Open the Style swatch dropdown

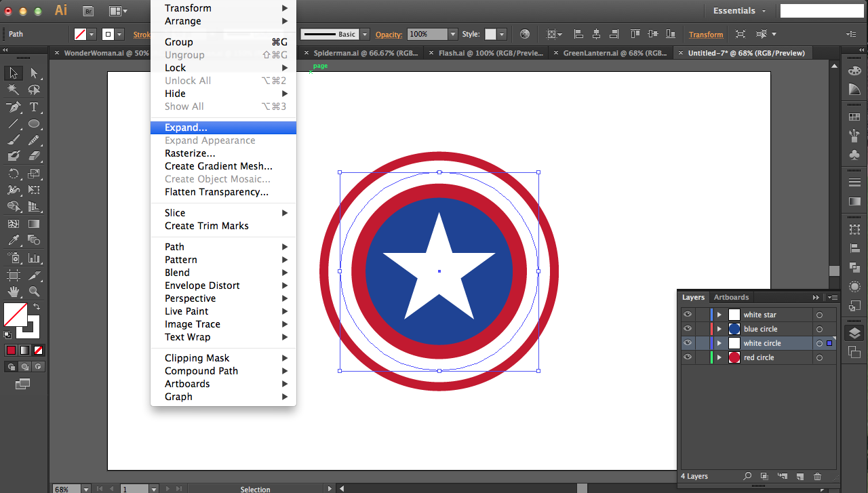coord(502,34)
